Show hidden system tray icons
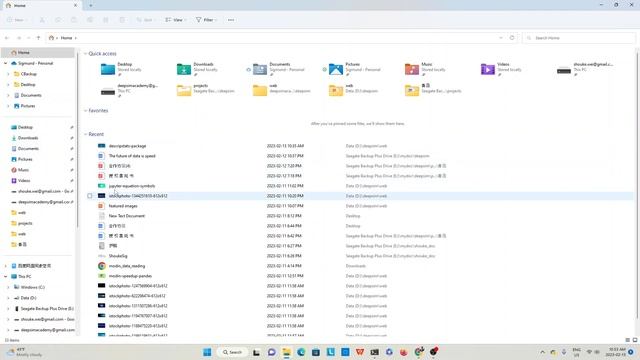This screenshot has width=640, height=360. (x=542, y=352)
